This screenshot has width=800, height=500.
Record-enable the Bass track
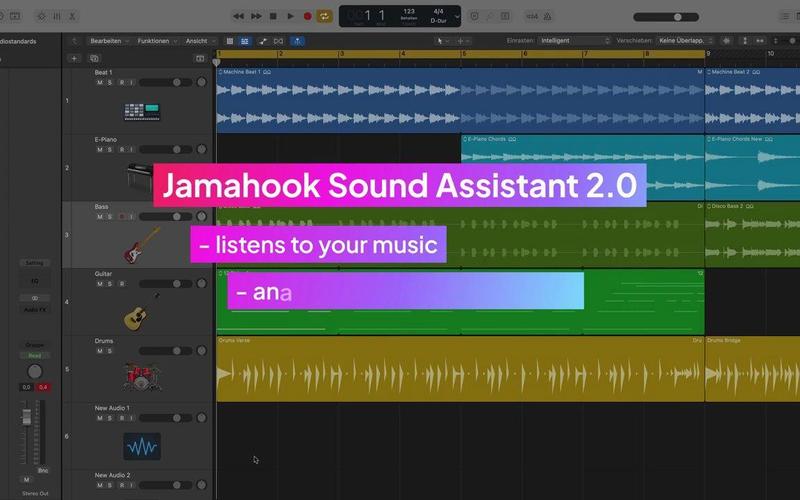tap(121, 217)
